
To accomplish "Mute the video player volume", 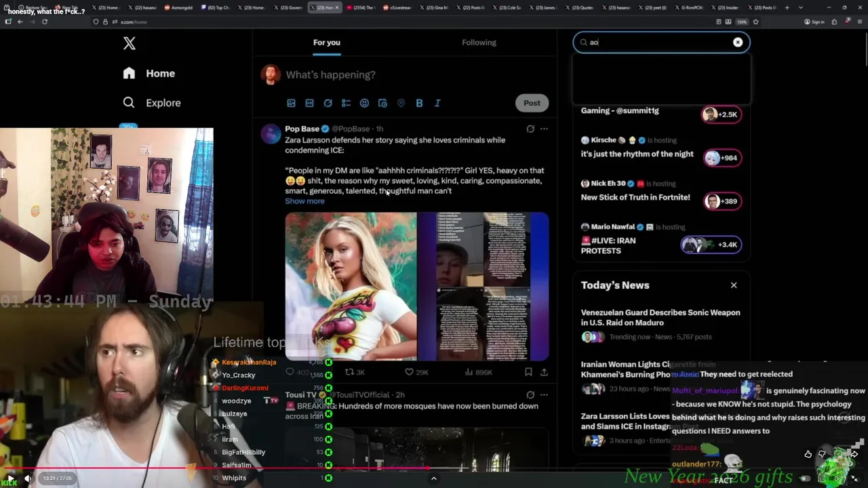I will 28,479.
